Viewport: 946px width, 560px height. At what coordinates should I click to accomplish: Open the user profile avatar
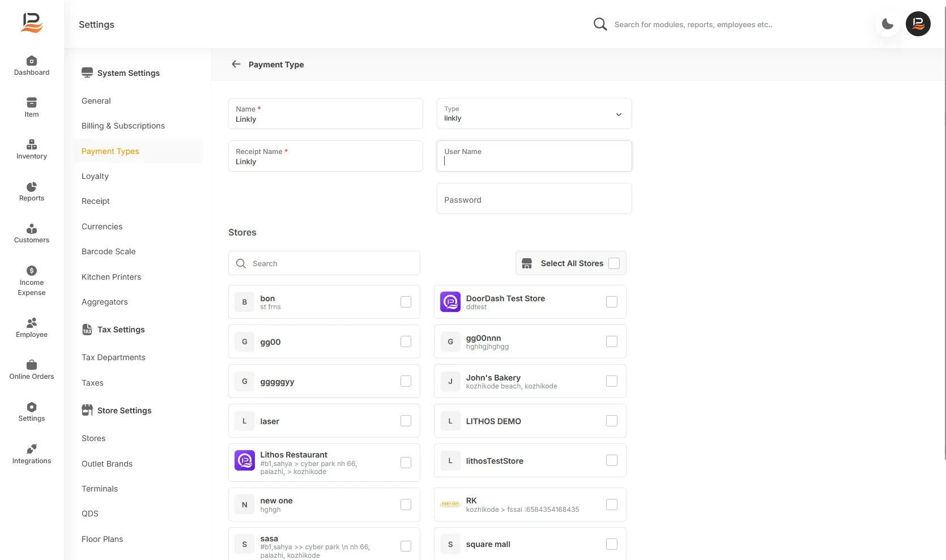tap(918, 24)
